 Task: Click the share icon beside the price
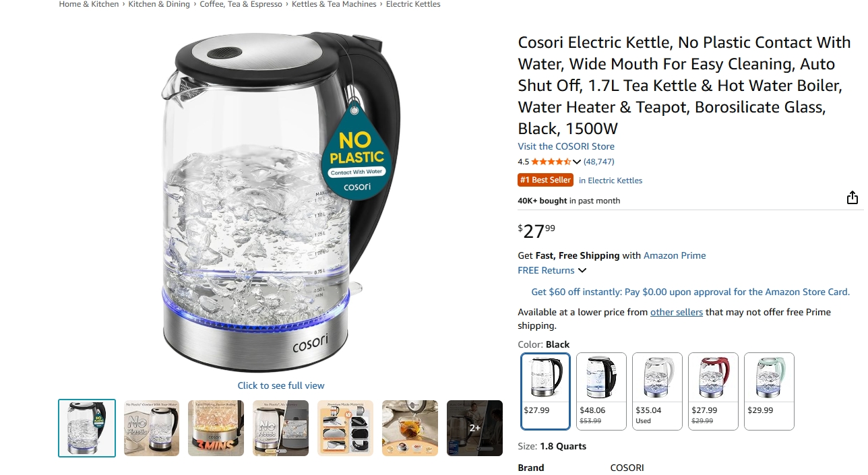(852, 197)
